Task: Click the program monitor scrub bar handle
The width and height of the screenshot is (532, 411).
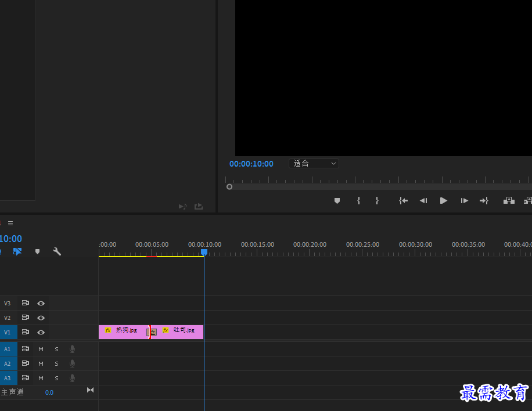Action: pos(229,187)
